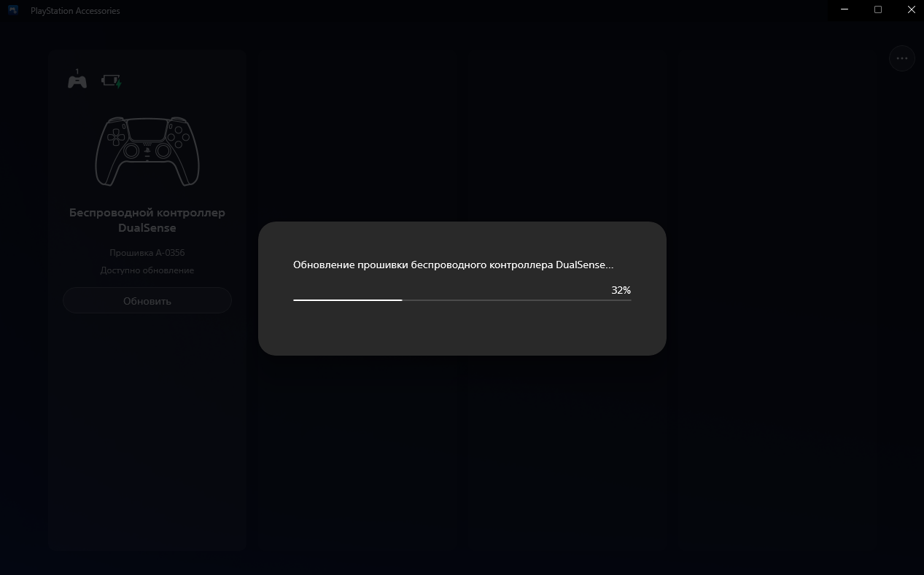Click the battery charging status icon
The width and height of the screenshot is (924, 575).
tap(112, 81)
